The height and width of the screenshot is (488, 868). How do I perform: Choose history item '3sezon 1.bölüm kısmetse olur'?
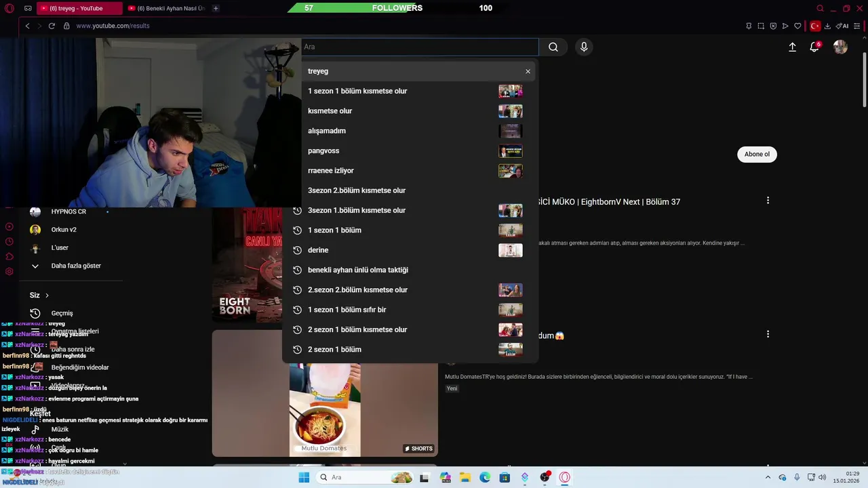pyautogui.click(x=410, y=210)
